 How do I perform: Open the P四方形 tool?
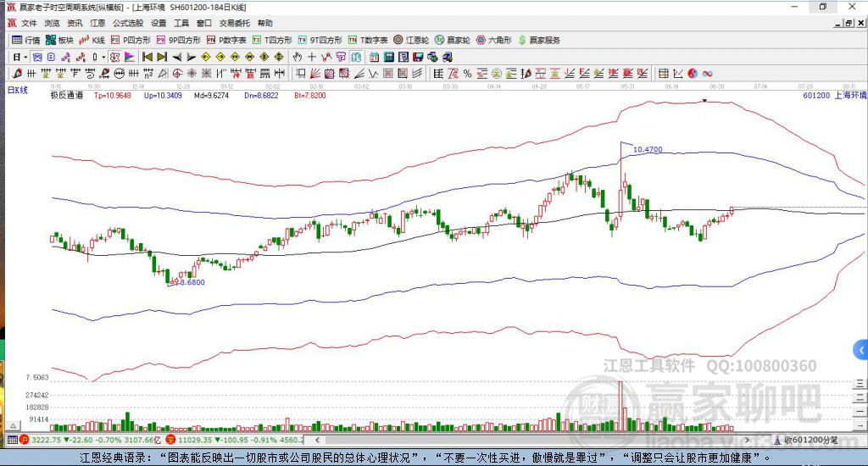point(131,41)
